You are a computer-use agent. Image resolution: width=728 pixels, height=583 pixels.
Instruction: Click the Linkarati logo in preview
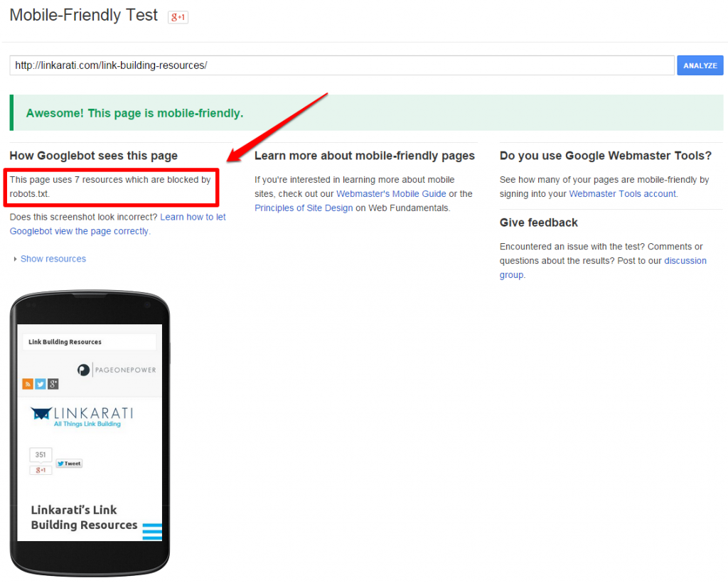tap(82, 416)
